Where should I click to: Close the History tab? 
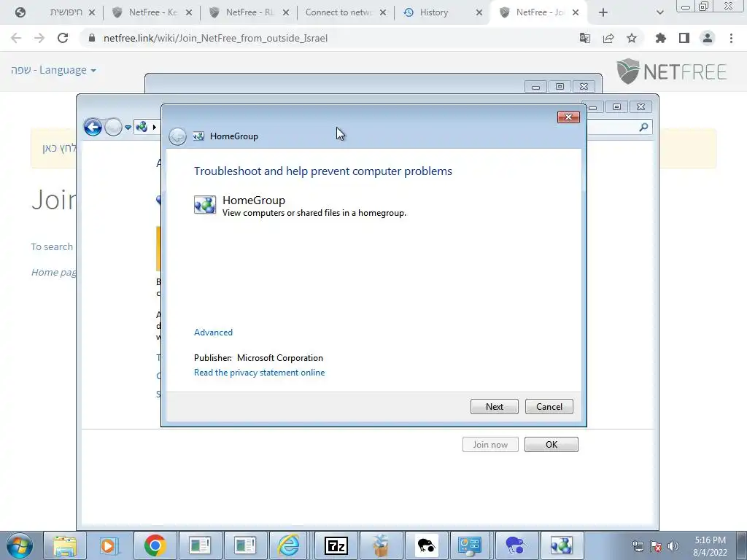click(479, 12)
